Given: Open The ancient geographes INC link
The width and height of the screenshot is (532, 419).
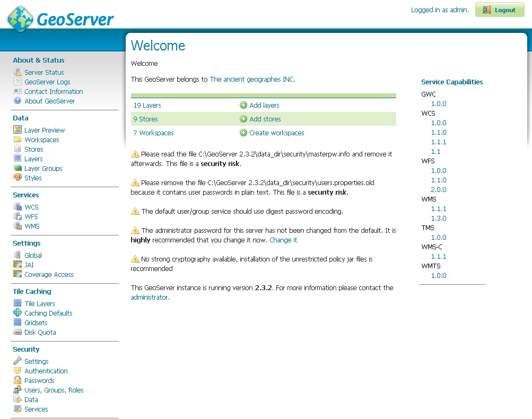Looking at the screenshot, I should (251, 79).
